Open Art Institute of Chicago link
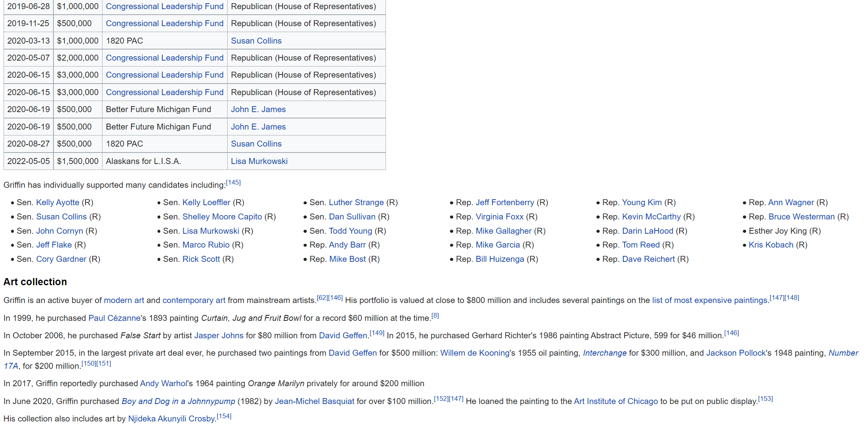 coord(616,401)
